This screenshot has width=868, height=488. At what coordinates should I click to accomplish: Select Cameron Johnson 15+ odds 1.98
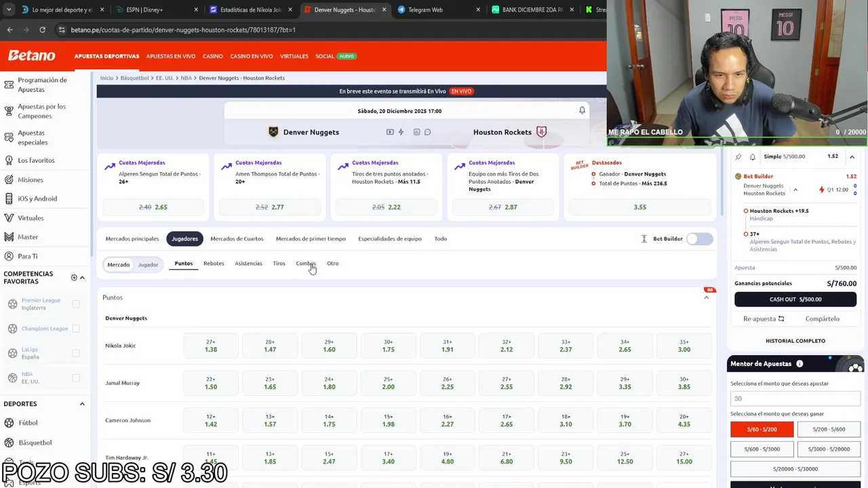[x=388, y=420]
